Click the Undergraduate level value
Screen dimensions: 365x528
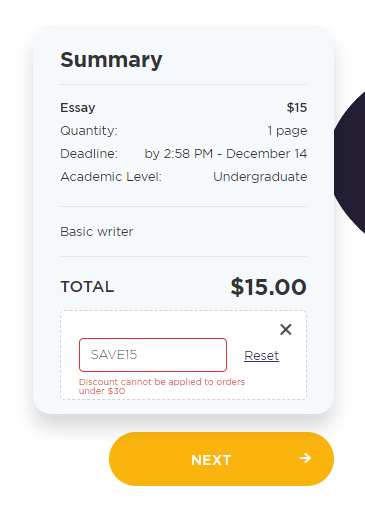pos(260,177)
